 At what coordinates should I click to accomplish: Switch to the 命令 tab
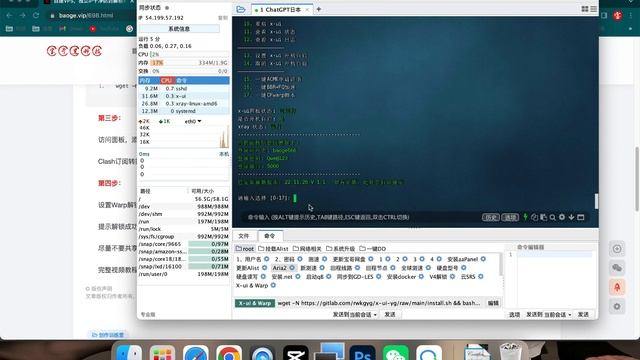(270, 236)
